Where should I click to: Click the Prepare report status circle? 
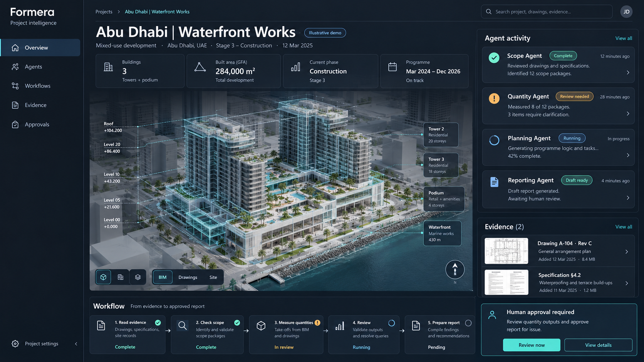pyautogui.click(x=468, y=323)
